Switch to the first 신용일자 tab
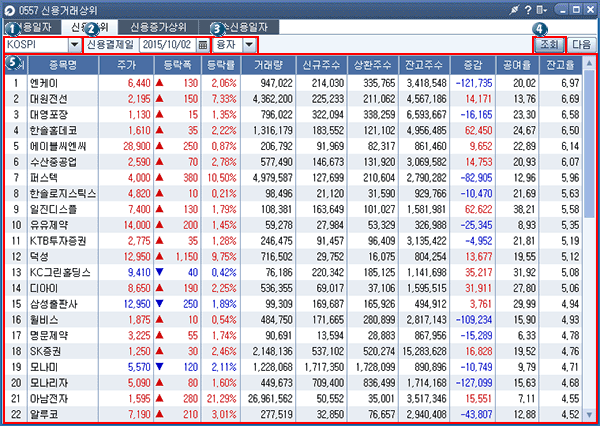600x426 pixels. [x=33, y=27]
